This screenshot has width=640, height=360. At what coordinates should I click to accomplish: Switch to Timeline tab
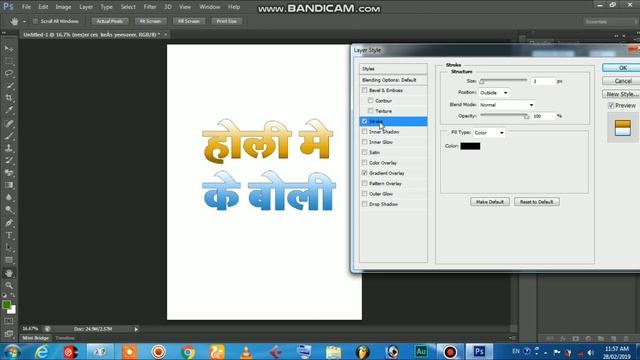pyautogui.click(x=65, y=338)
